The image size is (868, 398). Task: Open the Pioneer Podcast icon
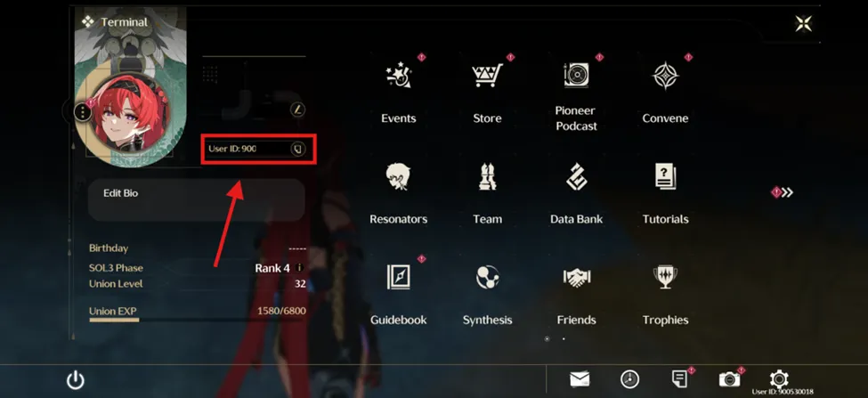pos(576,76)
